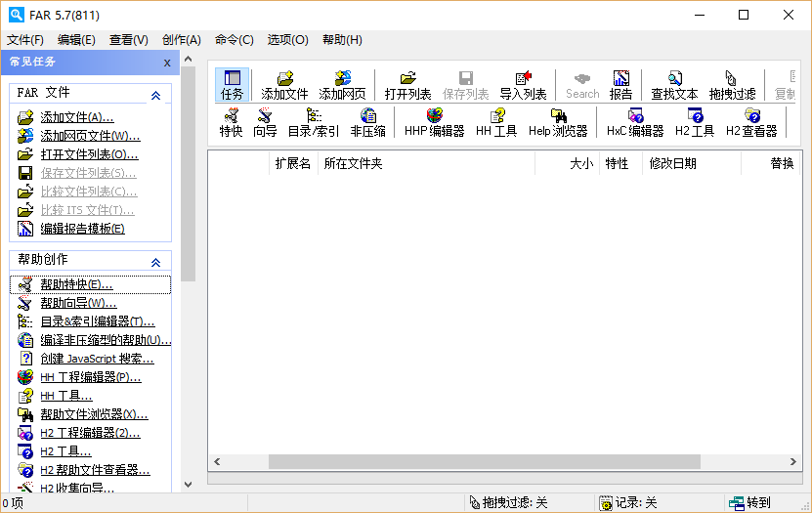Click the 编辑报告模板(E) link
812x513 pixels.
(x=82, y=229)
